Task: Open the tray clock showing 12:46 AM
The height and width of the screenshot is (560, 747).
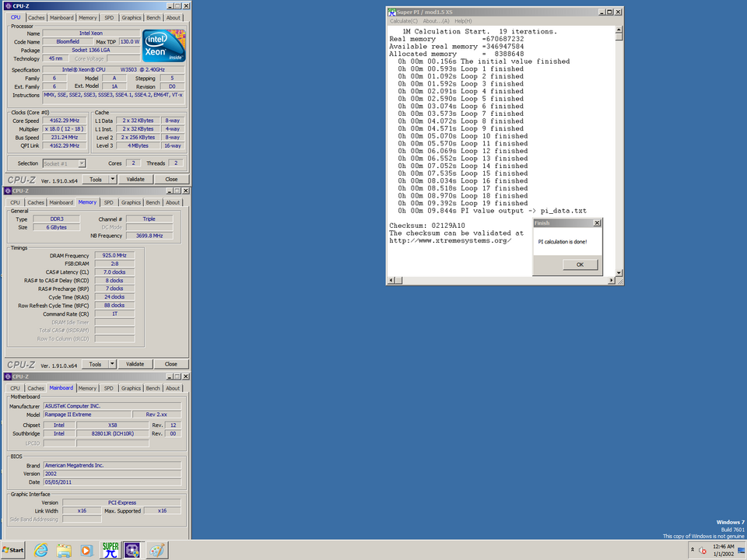Action: coord(724,550)
